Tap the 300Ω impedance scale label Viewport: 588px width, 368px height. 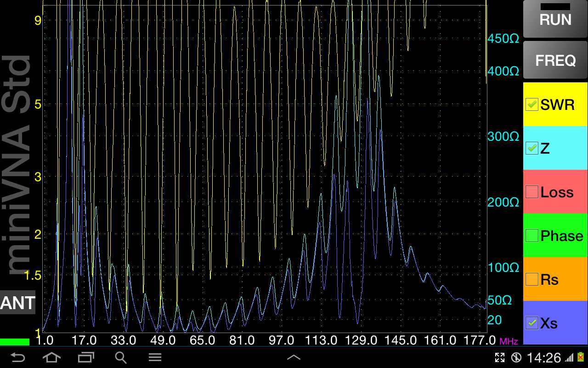pyautogui.click(x=503, y=137)
